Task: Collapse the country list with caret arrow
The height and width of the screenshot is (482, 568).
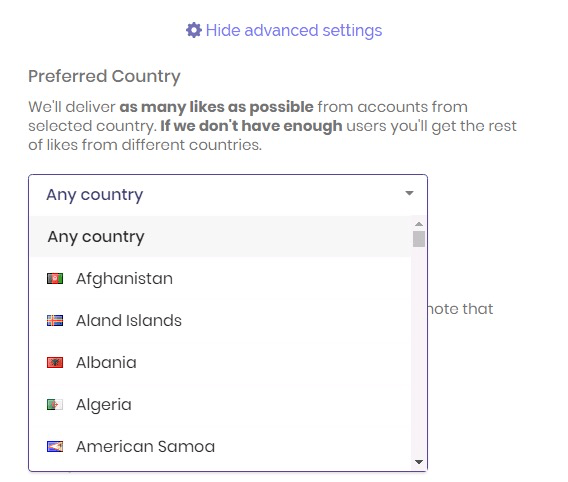Action: [409, 193]
